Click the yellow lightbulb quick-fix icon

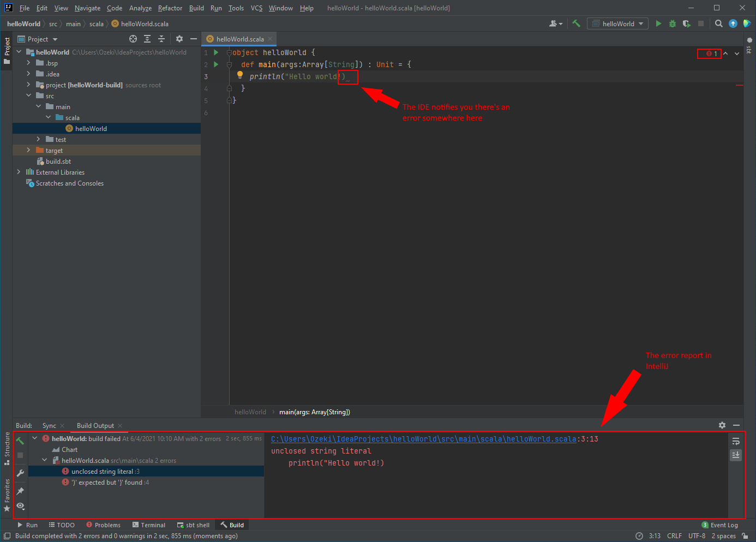point(240,75)
